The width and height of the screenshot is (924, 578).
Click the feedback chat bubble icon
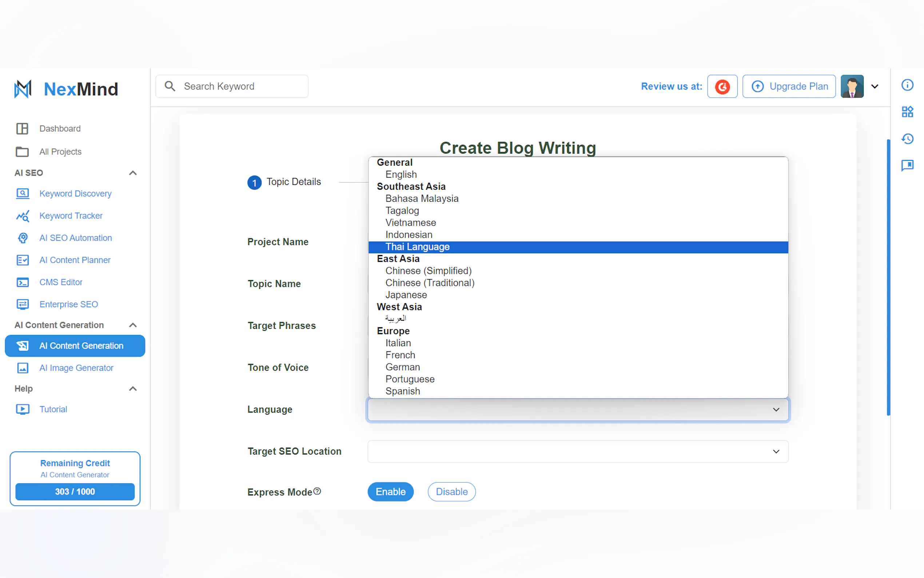[907, 165]
